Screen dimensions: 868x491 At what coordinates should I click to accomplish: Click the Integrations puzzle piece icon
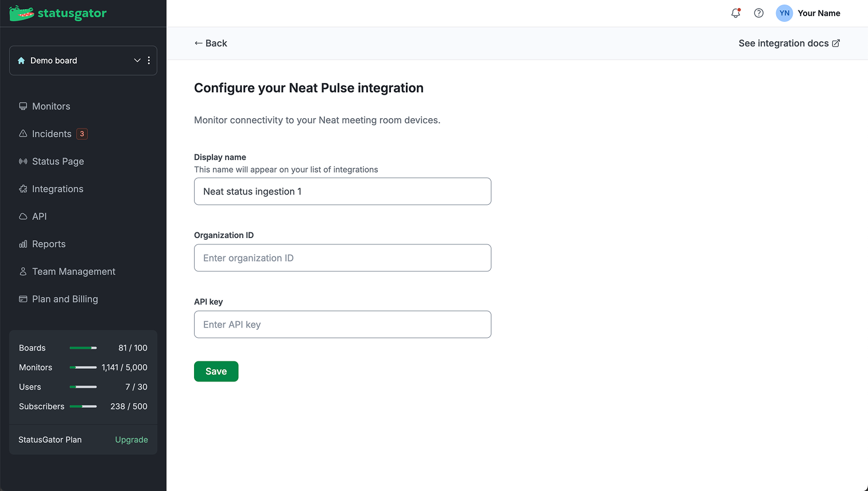tap(23, 189)
